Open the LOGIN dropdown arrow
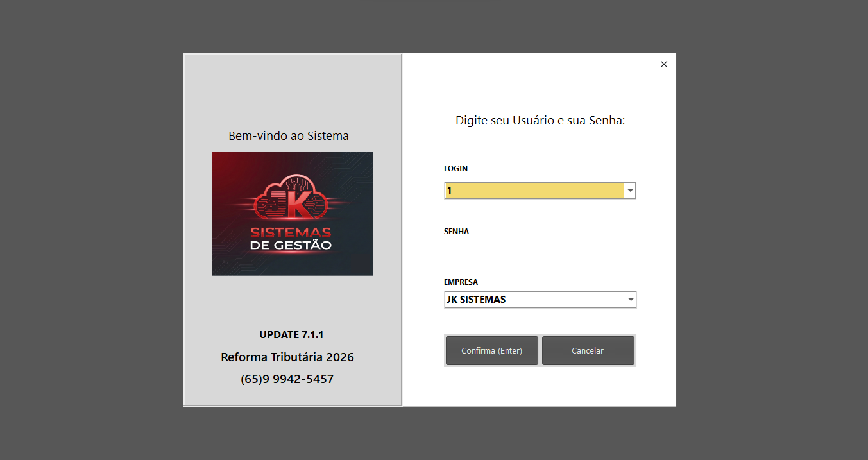The image size is (868, 460). (630, 191)
